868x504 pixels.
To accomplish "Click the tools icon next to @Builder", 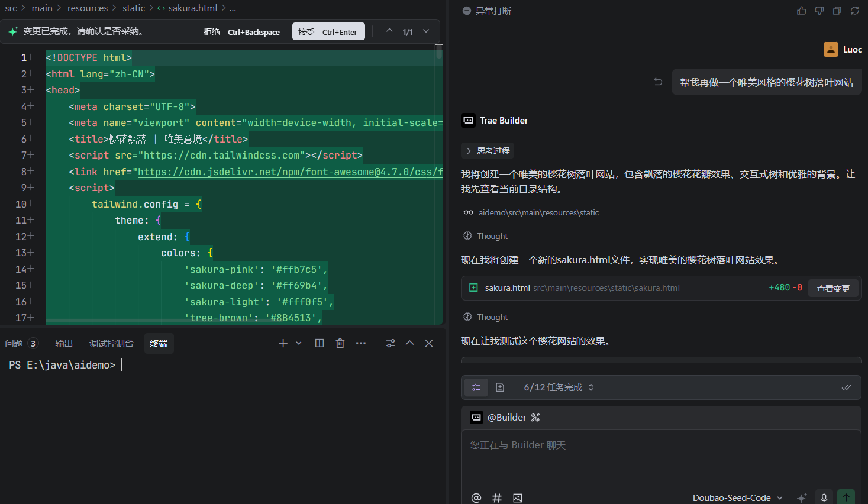I will [x=535, y=418].
